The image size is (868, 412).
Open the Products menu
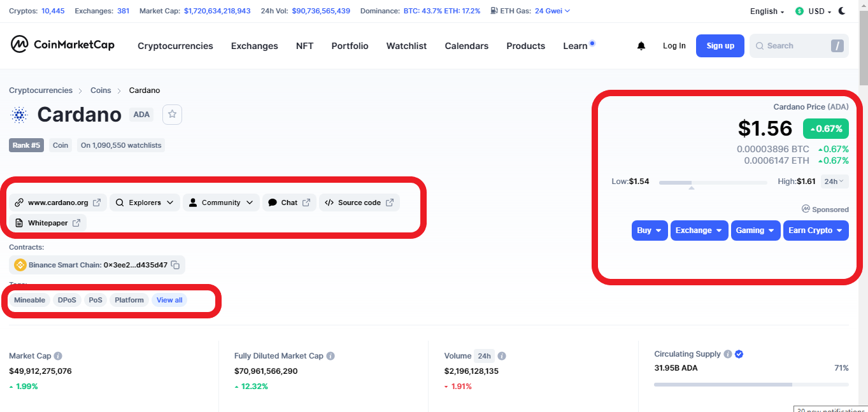click(526, 46)
